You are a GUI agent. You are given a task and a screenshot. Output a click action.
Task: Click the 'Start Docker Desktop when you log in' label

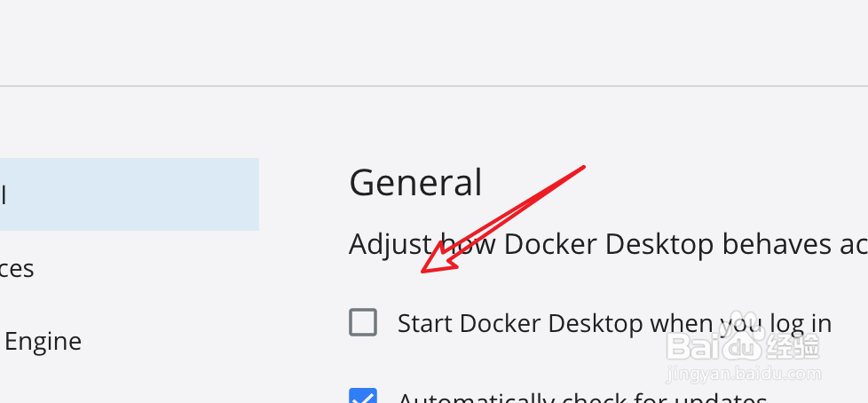pyautogui.click(x=614, y=323)
